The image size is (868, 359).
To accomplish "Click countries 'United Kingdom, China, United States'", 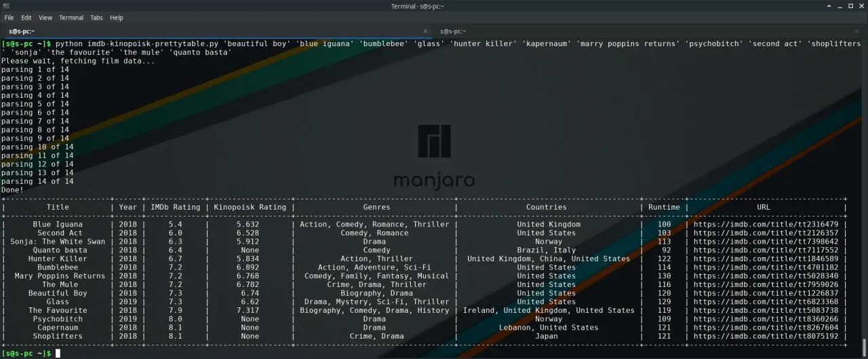I will (x=549, y=259).
